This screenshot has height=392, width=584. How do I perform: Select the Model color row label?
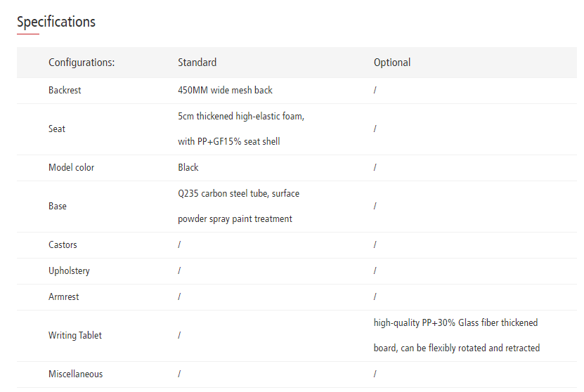(x=71, y=168)
